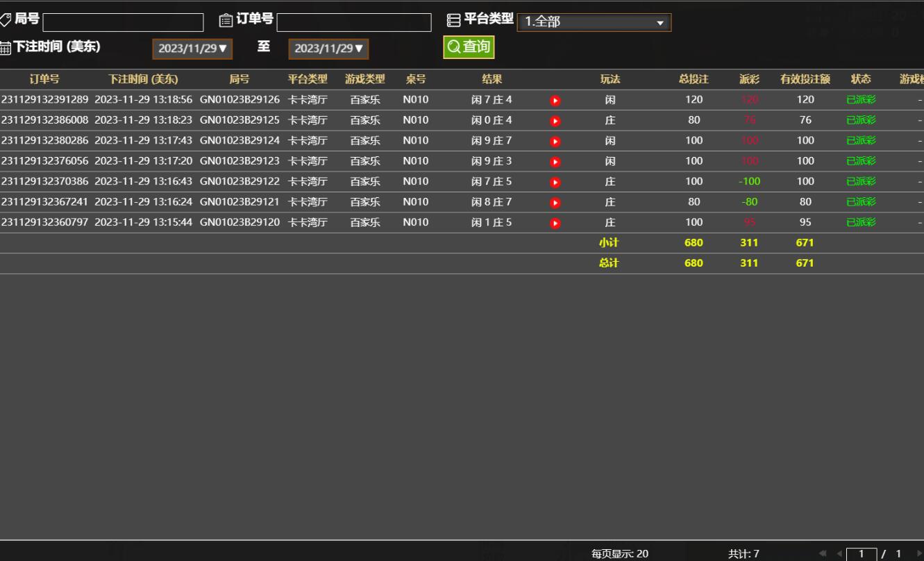Click the 总计 grand total label
The height and width of the screenshot is (561, 924).
[x=609, y=264]
